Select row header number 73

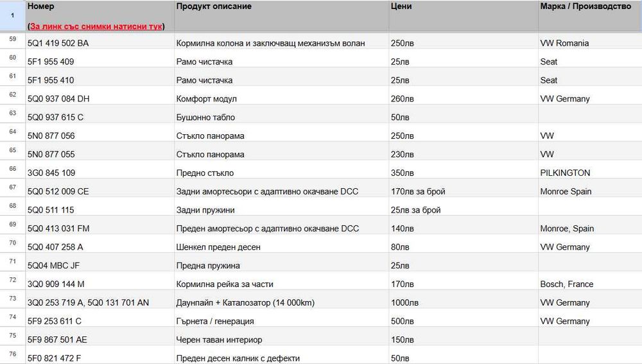point(12,299)
